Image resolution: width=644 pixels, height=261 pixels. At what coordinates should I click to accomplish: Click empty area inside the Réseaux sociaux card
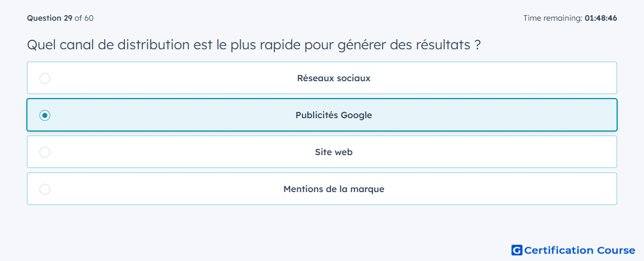coord(493,78)
